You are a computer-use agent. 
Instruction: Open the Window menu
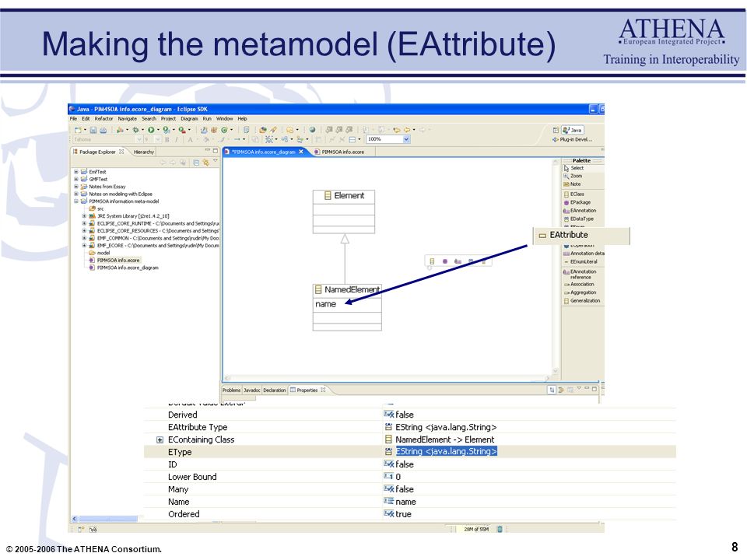(225, 119)
